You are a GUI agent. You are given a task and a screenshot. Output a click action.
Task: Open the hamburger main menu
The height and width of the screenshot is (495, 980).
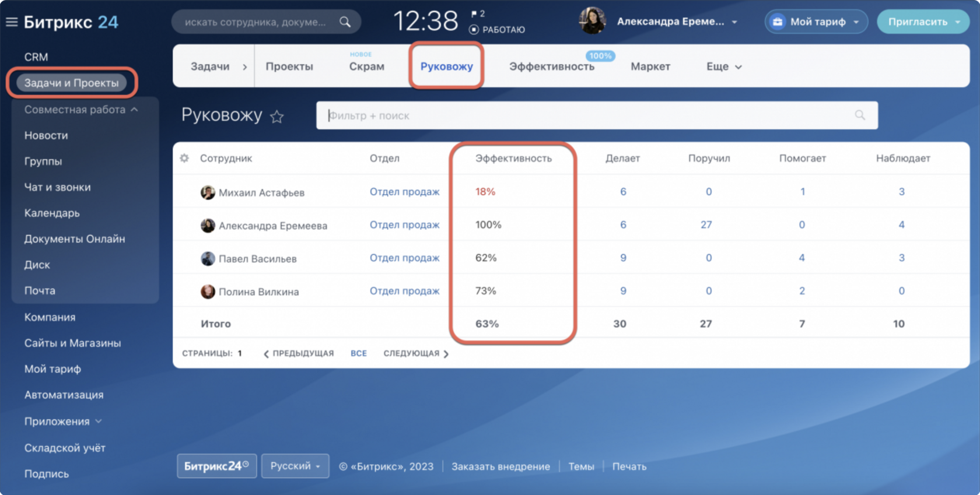tap(11, 22)
